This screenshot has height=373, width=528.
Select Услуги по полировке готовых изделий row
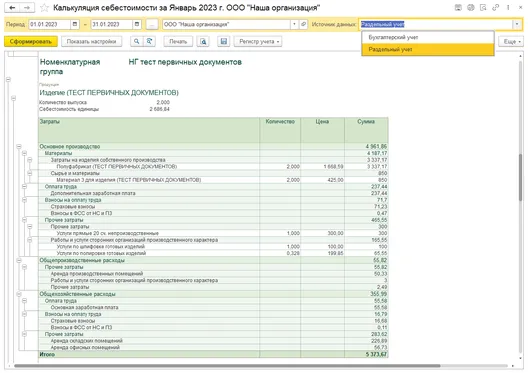(213, 253)
